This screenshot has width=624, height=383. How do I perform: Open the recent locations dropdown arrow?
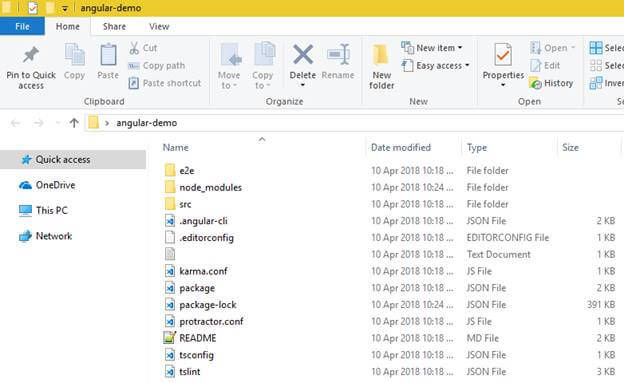click(58, 123)
